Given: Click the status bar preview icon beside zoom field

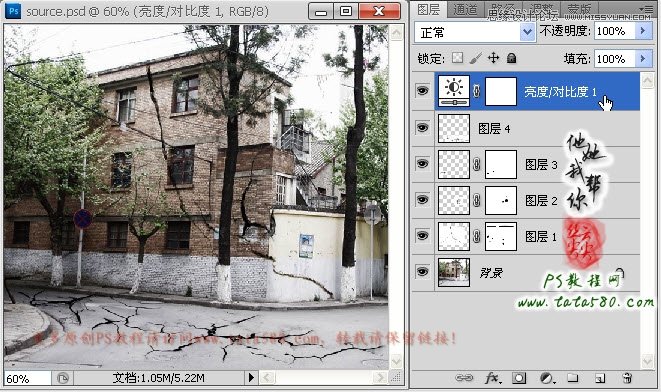Looking at the screenshot, I should click(63, 378).
